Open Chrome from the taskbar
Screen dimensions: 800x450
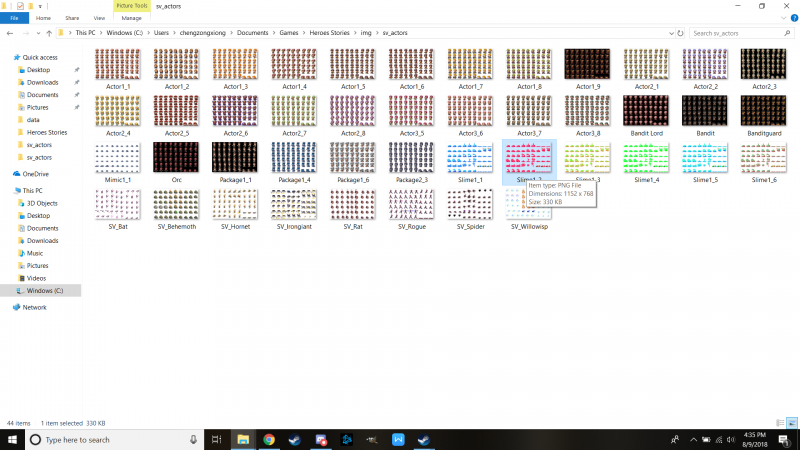click(x=269, y=440)
